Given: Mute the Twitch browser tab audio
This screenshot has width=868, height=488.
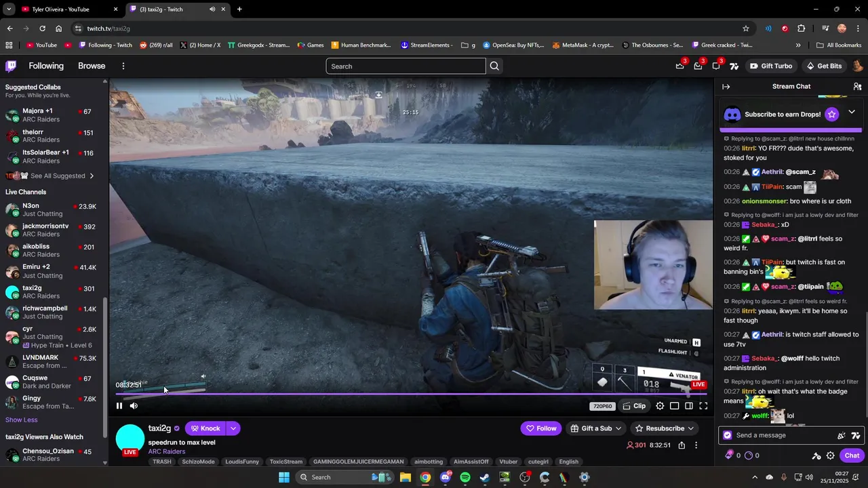Looking at the screenshot, I should click(212, 9).
